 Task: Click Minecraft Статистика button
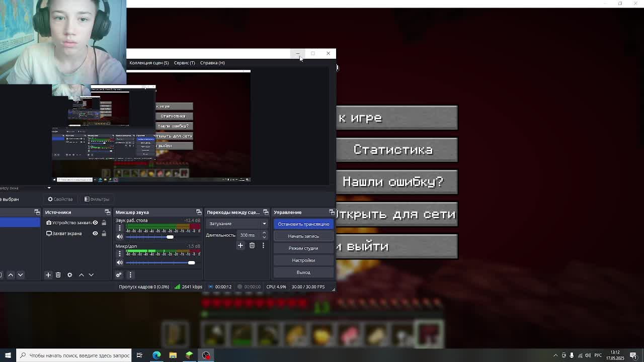coord(397,150)
